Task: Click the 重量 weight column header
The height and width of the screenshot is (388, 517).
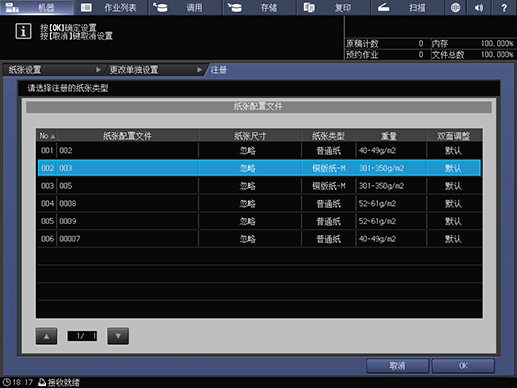Action: [x=389, y=136]
